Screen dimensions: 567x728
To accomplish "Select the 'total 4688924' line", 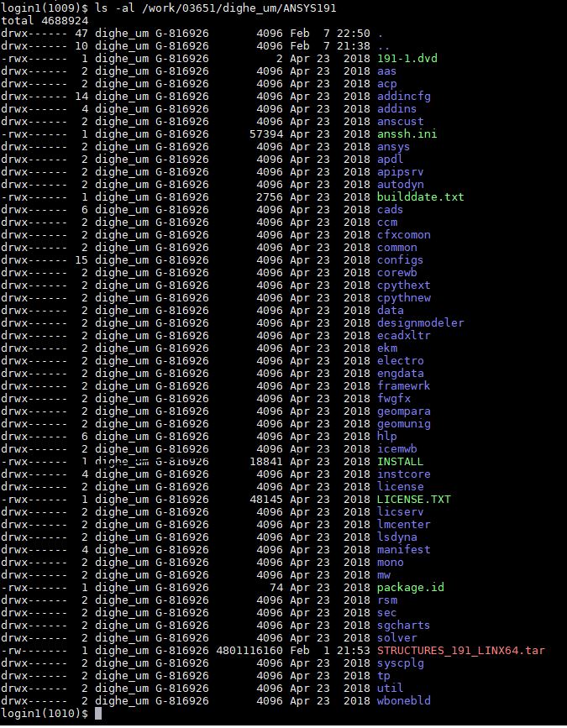I will point(45,20).
